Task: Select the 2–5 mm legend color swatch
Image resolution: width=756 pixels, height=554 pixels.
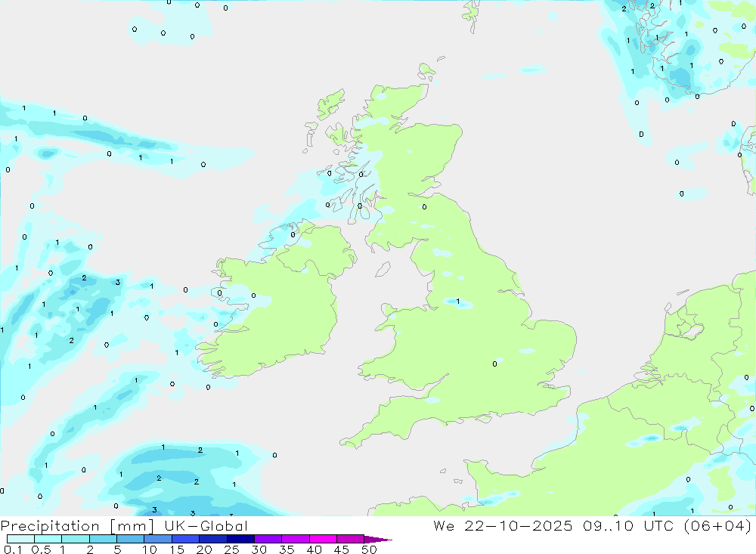Action: [x=103, y=539]
